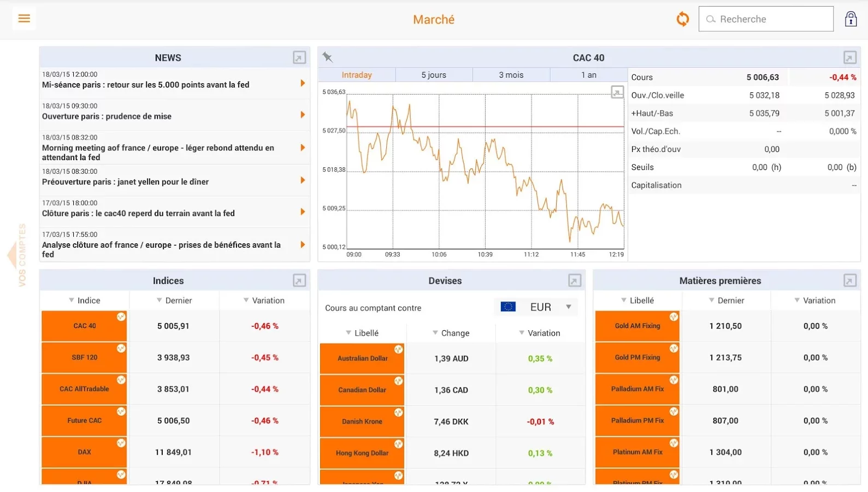
Task: Switch chart to 5 jours
Action: [434, 75]
